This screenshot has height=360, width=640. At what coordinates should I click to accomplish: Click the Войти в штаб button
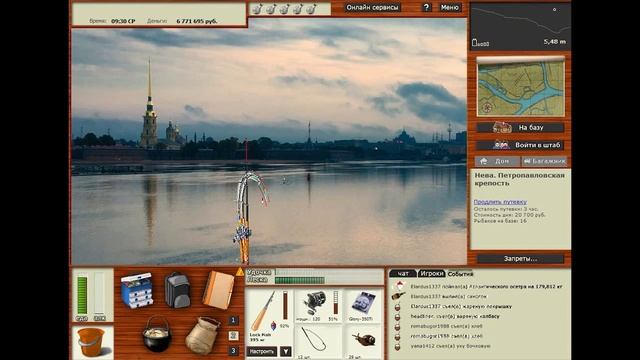520,145
